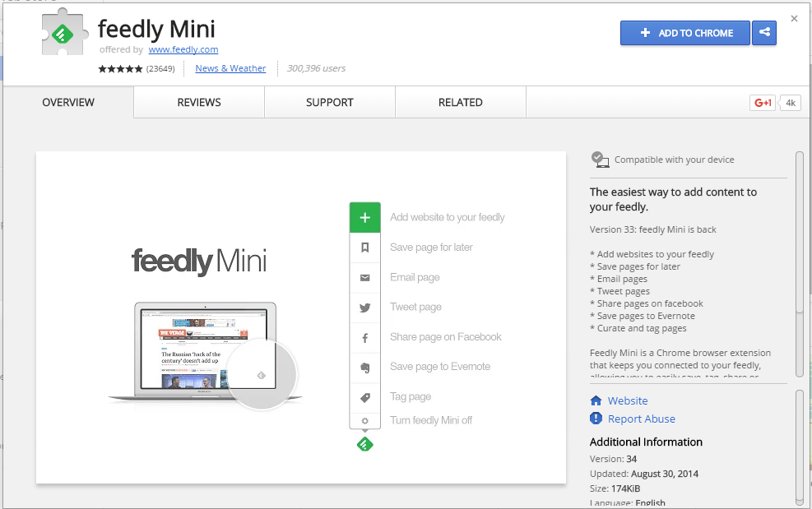The image size is (812, 509).
Task: Click the bookmark save for later icon
Action: [365, 248]
